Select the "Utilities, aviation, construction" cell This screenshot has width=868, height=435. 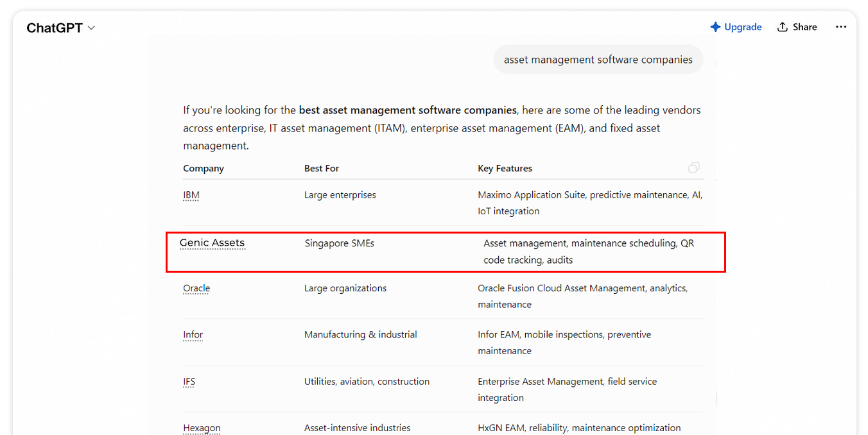(x=367, y=381)
